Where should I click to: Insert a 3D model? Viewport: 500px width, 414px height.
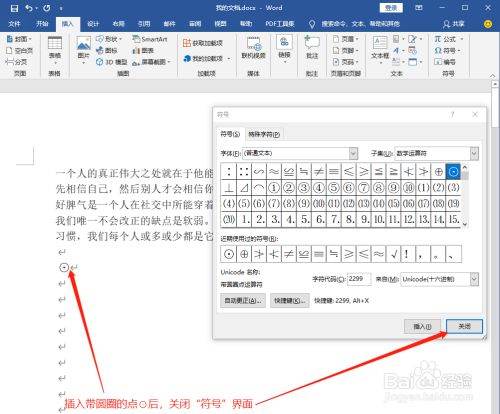pyautogui.click(x=112, y=62)
